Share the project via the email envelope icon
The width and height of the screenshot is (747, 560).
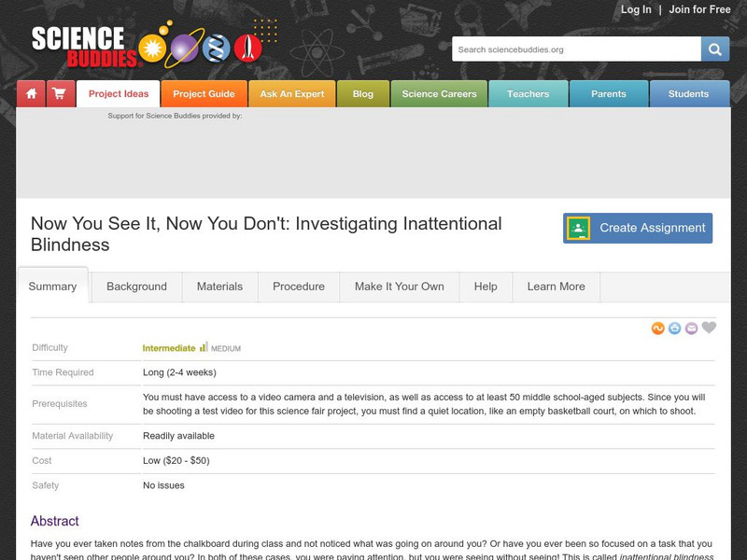690,327
